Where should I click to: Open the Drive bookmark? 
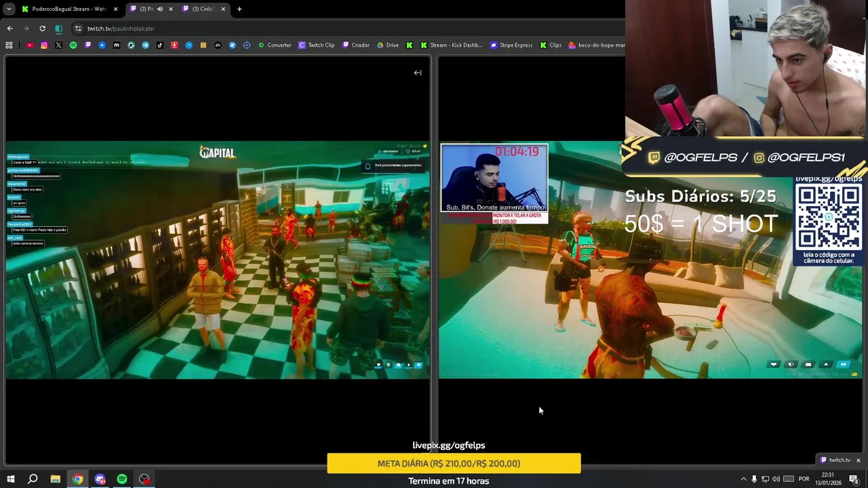pyautogui.click(x=388, y=45)
